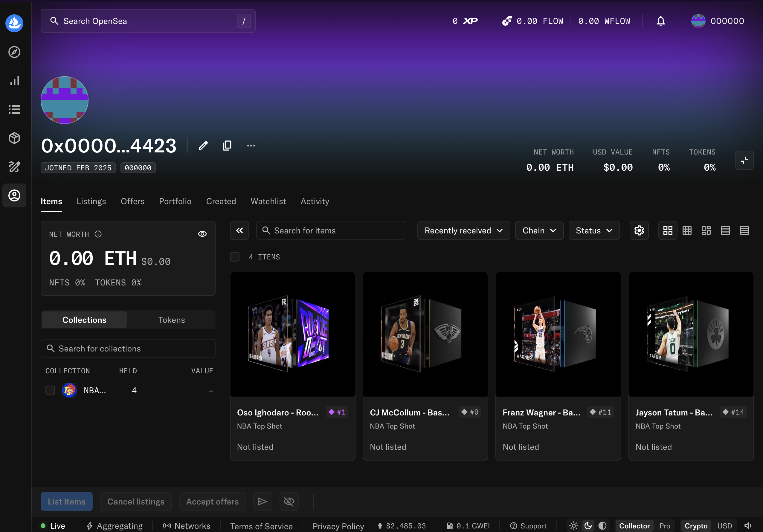The width and height of the screenshot is (763, 532).
Task: Focus the Search OpenSea field
Action: [x=148, y=21]
